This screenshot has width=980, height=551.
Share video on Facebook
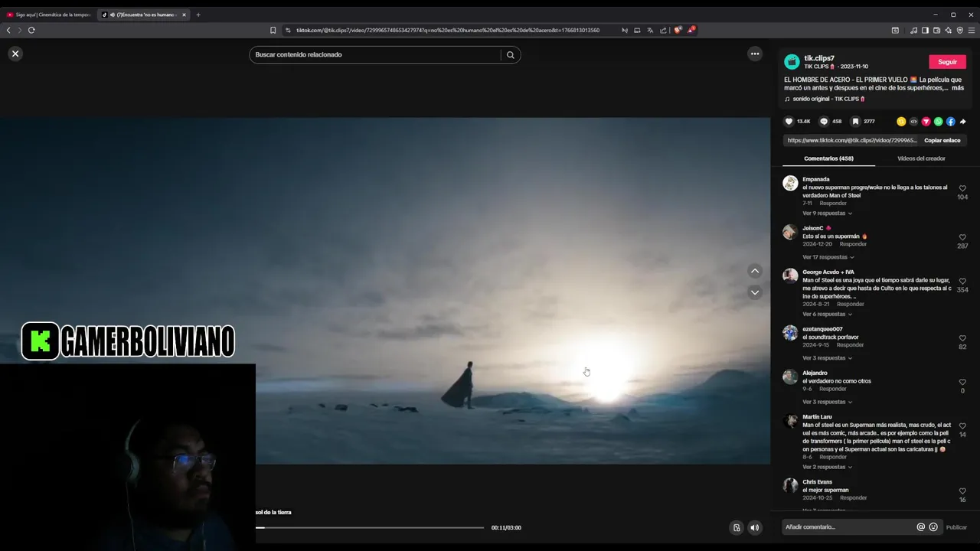pyautogui.click(x=950, y=122)
